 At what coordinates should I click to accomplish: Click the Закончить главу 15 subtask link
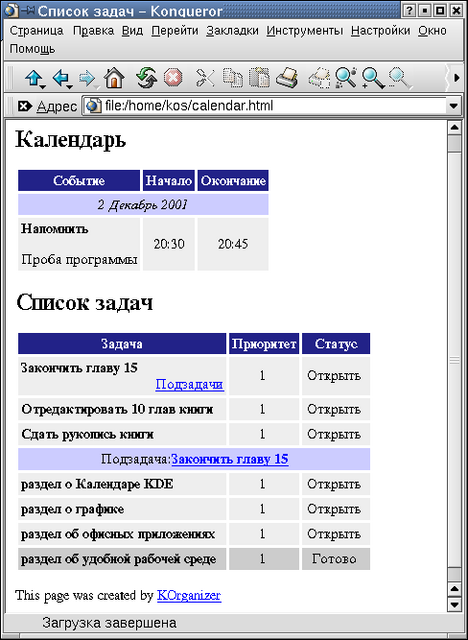pos(230,459)
